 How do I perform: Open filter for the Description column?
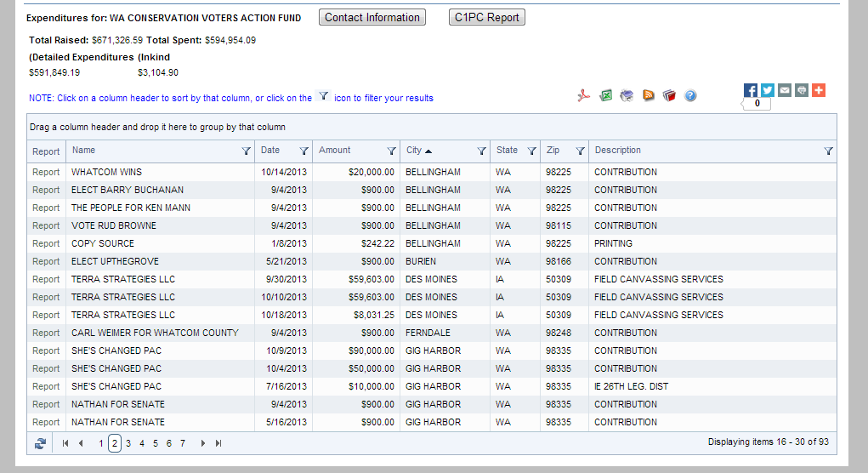point(828,151)
